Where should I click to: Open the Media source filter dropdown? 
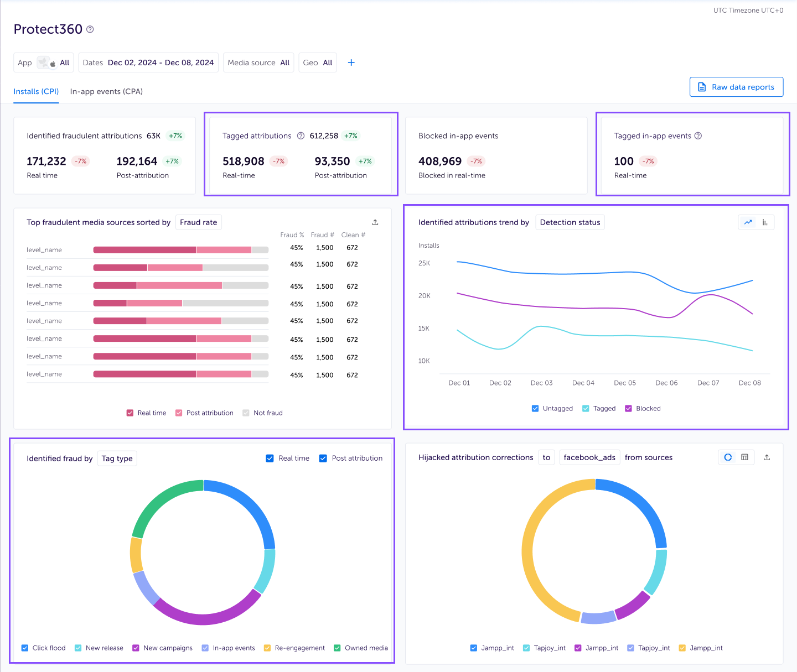click(258, 62)
